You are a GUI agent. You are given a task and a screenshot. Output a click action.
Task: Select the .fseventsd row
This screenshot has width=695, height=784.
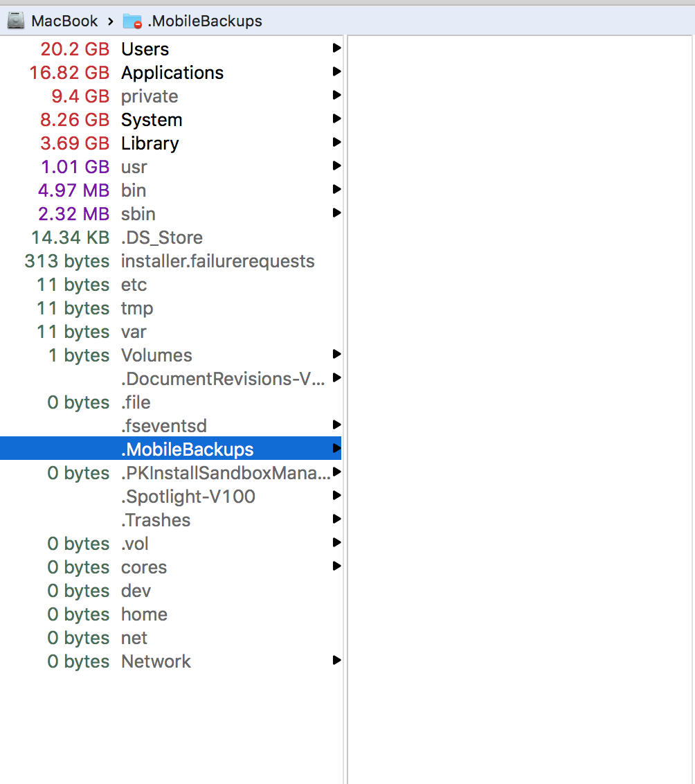click(x=171, y=425)
